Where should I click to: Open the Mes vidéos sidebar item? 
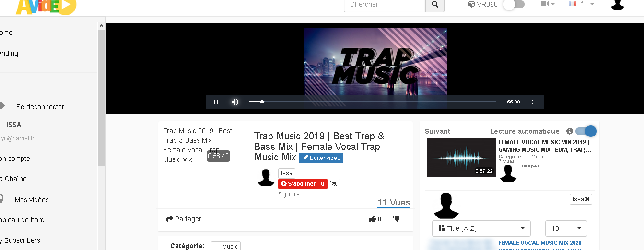[32, 200]
